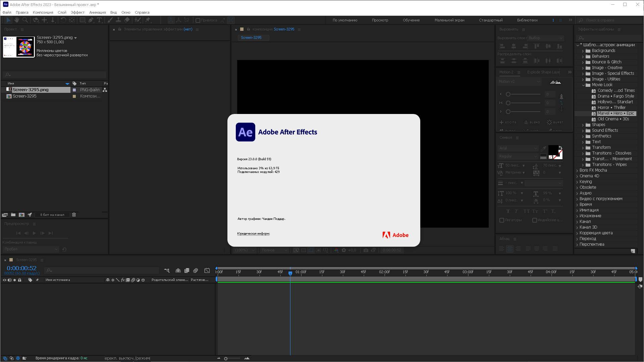The image size is (644, 362).
Task: Select the Rotation tool
Action: click(63, 20)
